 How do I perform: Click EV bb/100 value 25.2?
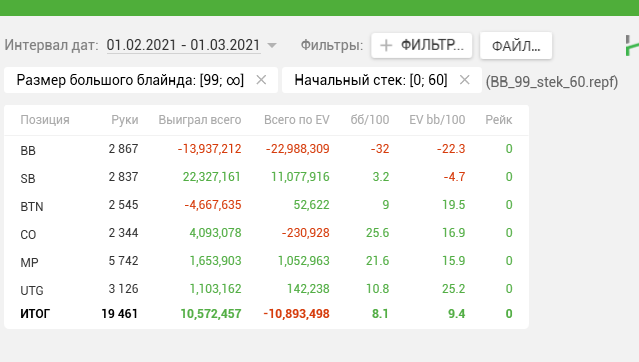(x=454, y=289)
